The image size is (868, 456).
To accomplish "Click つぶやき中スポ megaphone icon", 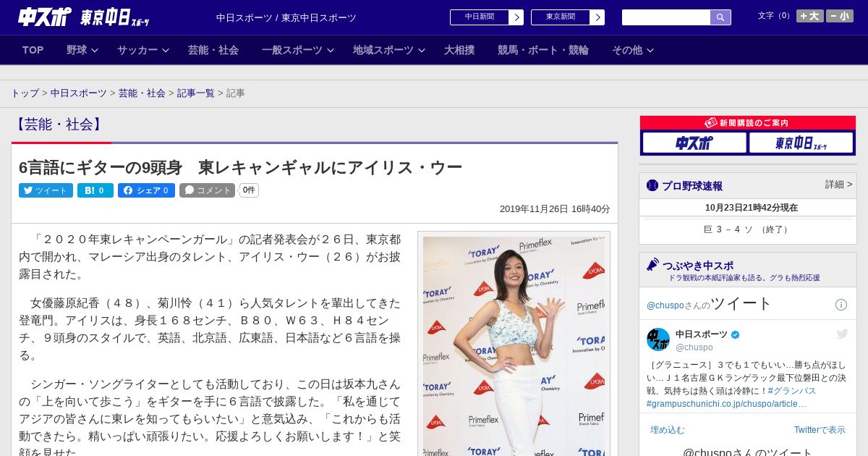I will (x=652, y=265).
